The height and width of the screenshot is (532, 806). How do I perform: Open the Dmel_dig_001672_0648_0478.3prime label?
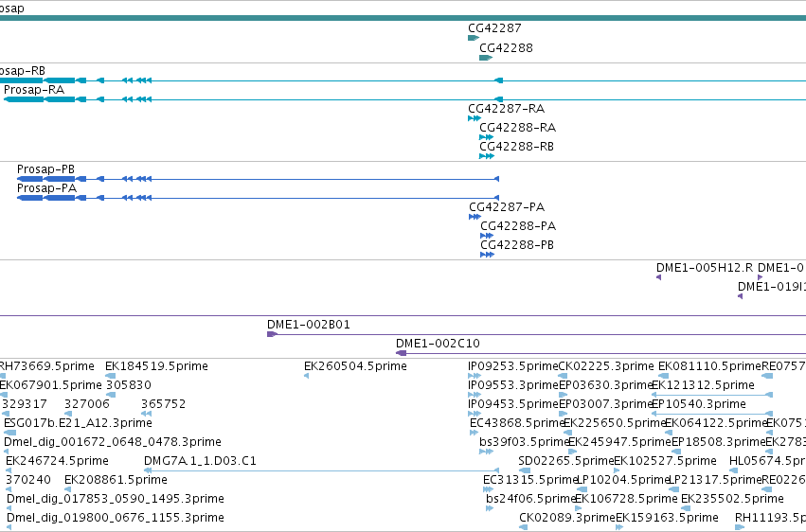(113, 442)
